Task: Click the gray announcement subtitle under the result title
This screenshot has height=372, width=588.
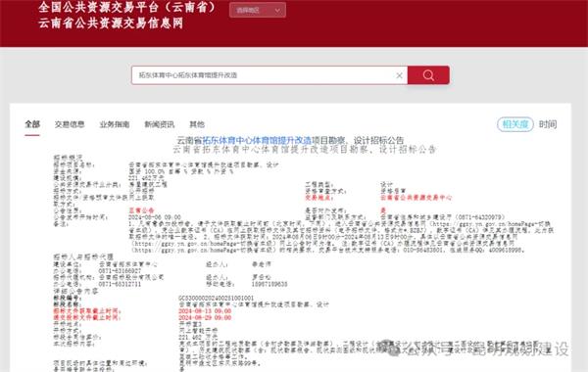Action: click(x=305, y=150)
